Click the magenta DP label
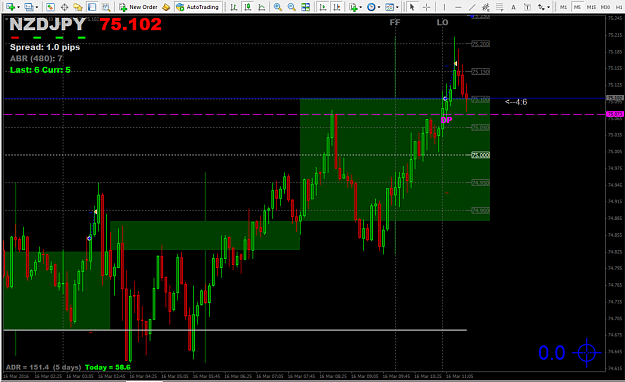625x382 pixels. [446, 120]
